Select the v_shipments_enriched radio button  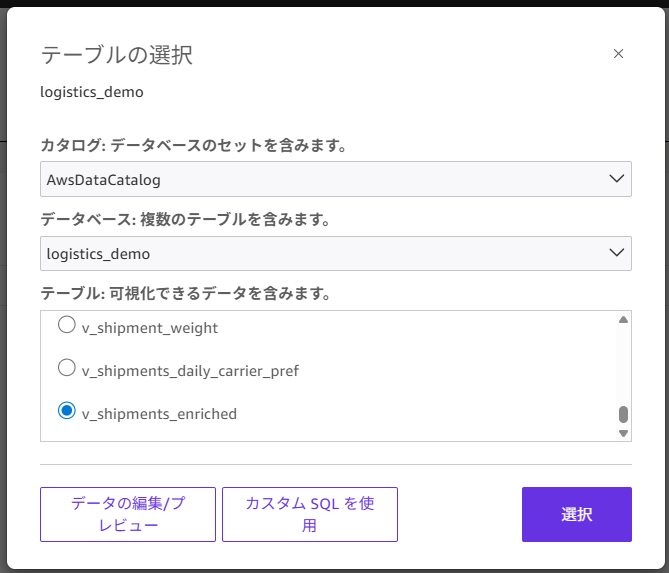(x=67, y=411)
